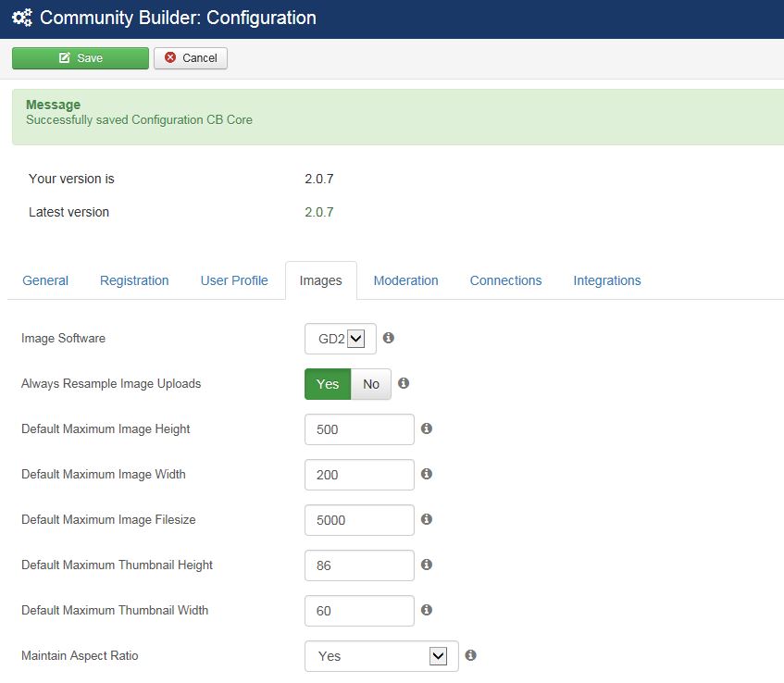Click the 'Default Maximum Image Height' label

click(106, 429)
